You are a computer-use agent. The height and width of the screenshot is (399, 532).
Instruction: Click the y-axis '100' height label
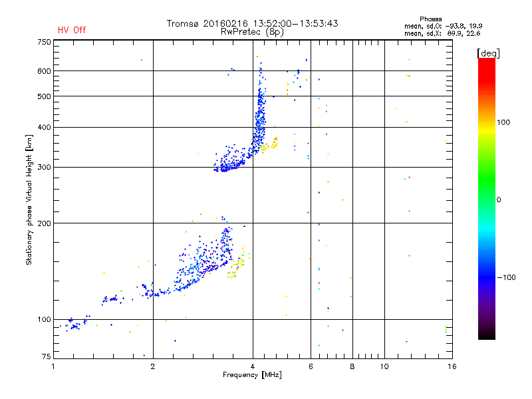44,319
